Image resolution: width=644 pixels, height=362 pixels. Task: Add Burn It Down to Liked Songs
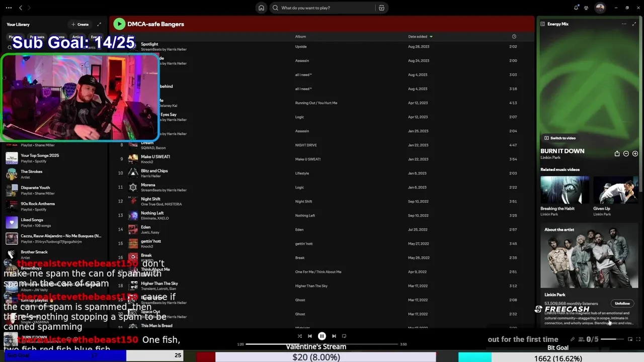(x=635, y=153)
